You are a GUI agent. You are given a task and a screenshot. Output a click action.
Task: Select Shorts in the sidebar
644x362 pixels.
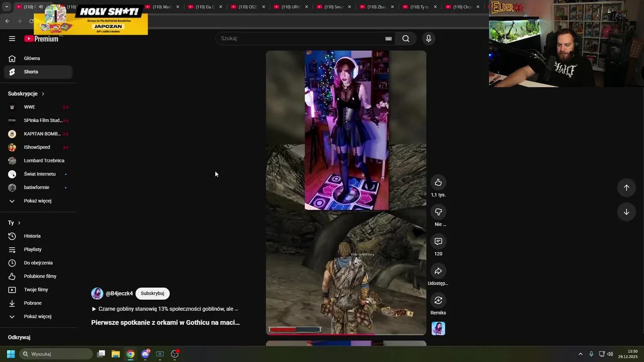click(38, 72)
